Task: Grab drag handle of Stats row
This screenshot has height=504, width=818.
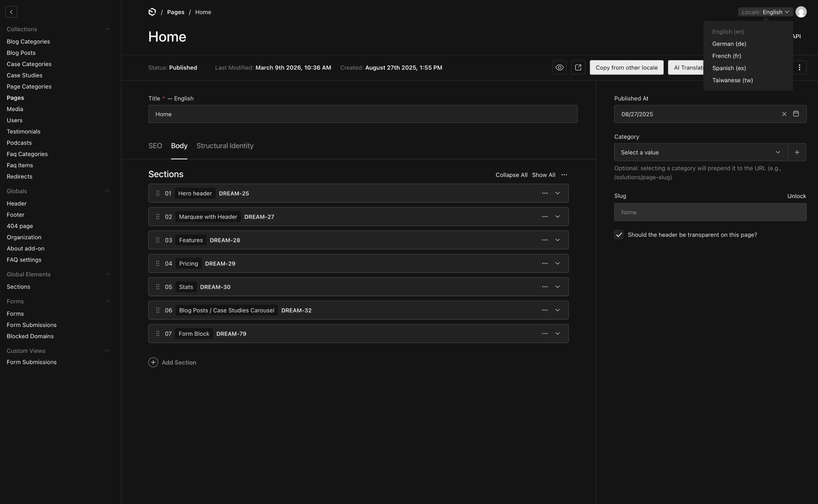Action: tap(158, 287)
